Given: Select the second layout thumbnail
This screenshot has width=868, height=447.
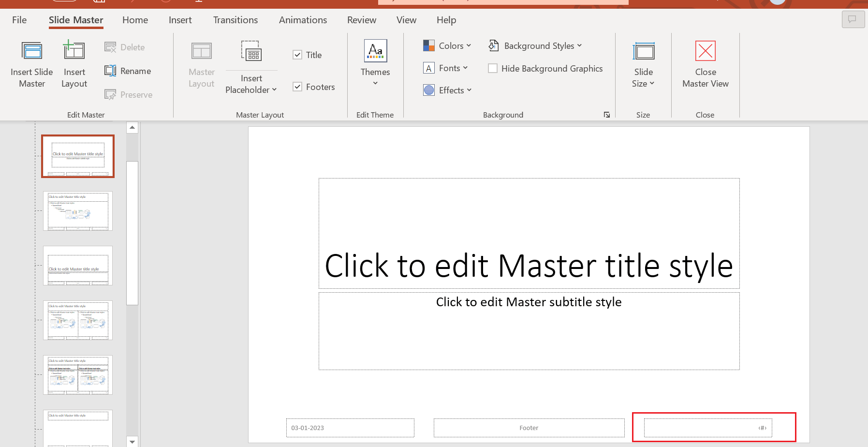Looking at the screenshot, I should tap(78, 211).
